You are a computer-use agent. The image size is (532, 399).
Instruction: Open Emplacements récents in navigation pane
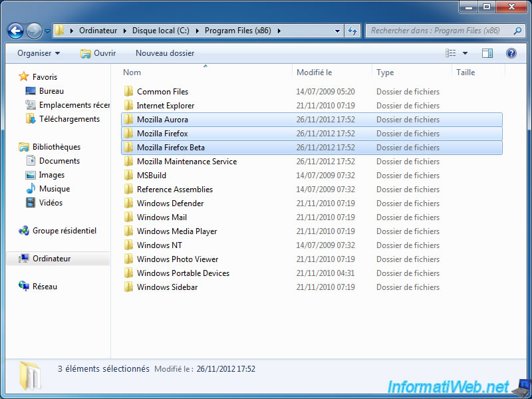[68, 105]
